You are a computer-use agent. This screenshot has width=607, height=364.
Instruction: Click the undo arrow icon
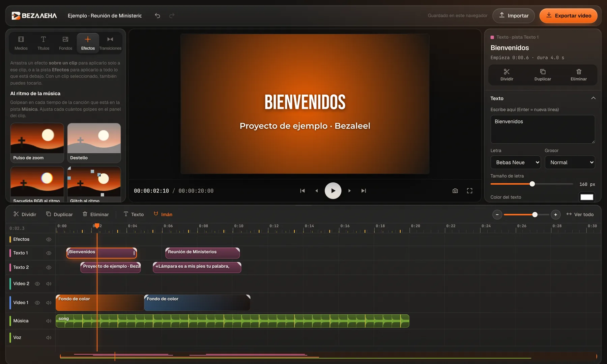coord(157,16)
